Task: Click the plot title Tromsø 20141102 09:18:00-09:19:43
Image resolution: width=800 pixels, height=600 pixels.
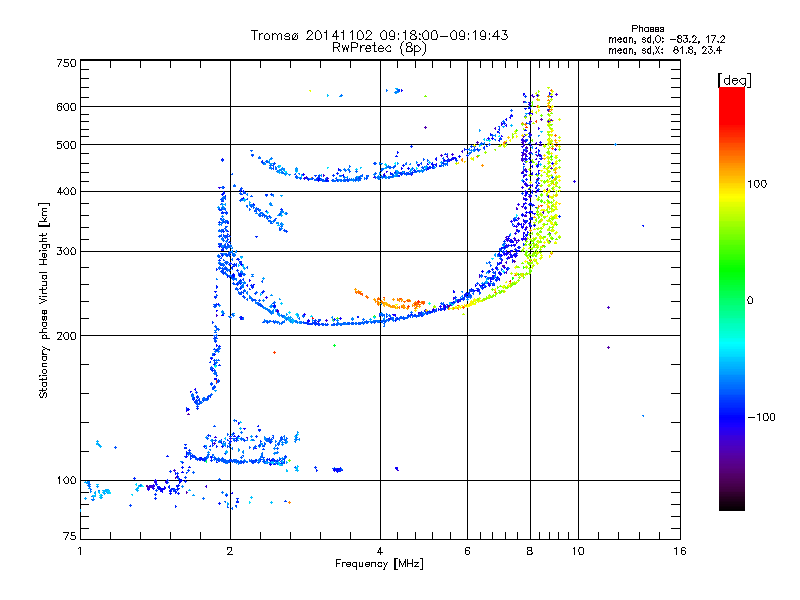Action: (x=379, y=35)
